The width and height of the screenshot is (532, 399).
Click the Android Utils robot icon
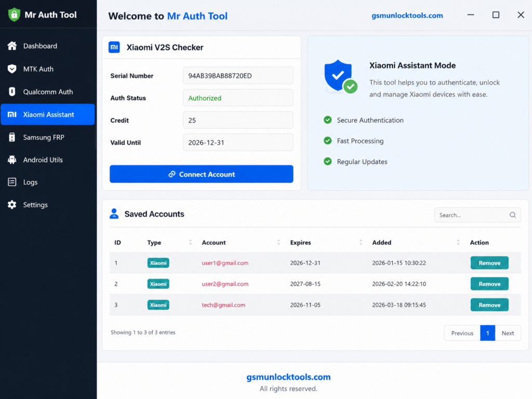point(12,159)
